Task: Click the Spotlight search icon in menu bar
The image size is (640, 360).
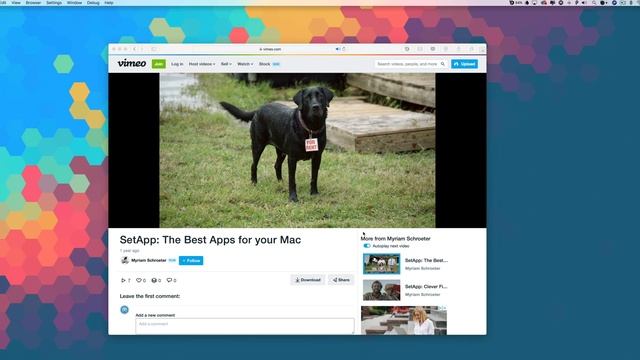Action: (594, 2)
